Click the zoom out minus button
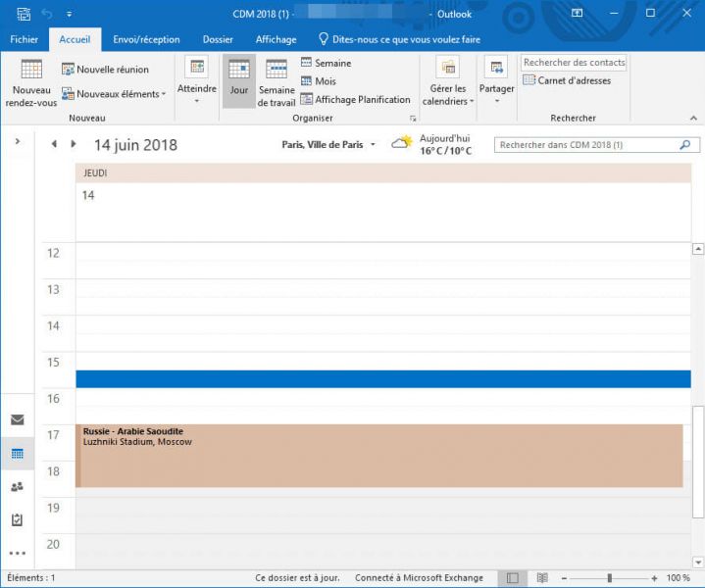This screenshot has width=705, height=588. (x=564, y=578)
